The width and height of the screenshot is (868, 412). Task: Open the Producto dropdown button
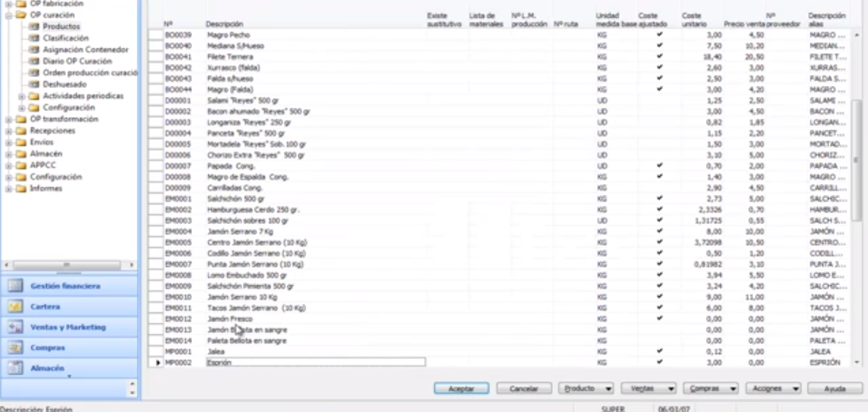586,388
